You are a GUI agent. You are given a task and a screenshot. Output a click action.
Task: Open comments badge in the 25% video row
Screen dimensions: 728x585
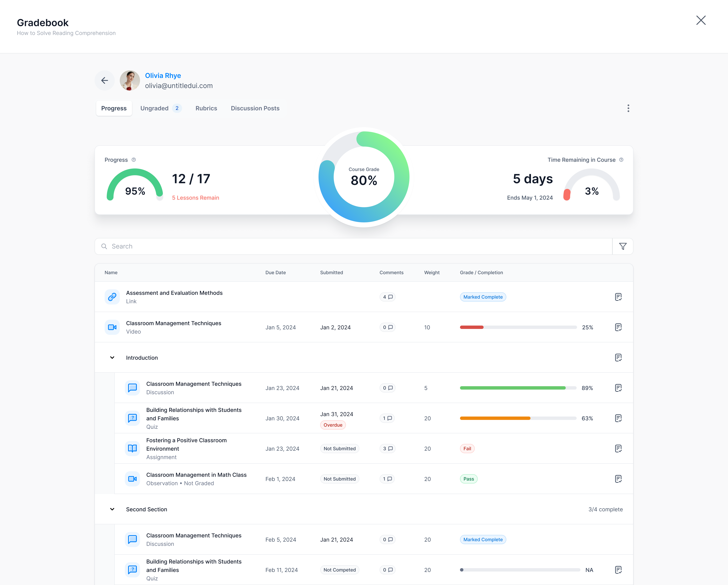tap(387, 327)
